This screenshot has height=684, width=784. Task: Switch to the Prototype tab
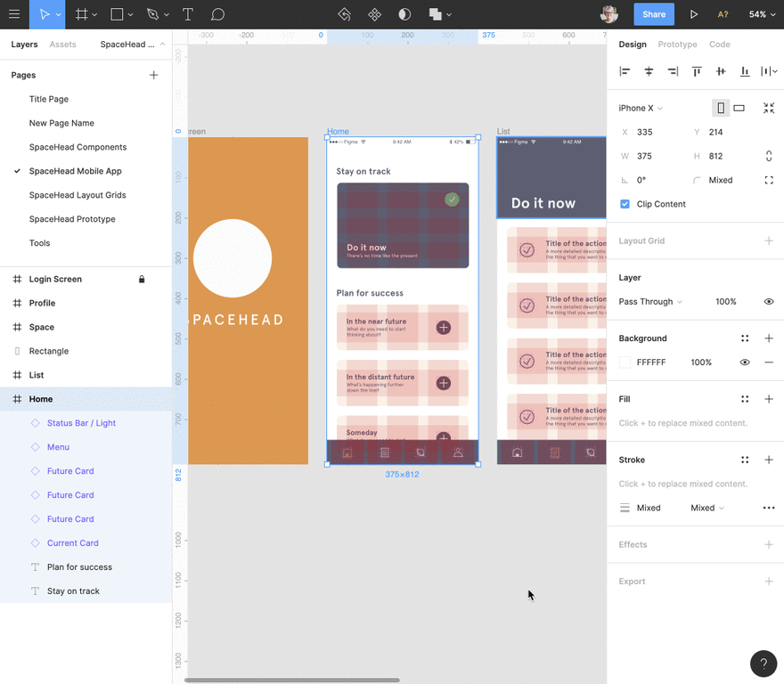pyautogui.click(x=677, y=45)
